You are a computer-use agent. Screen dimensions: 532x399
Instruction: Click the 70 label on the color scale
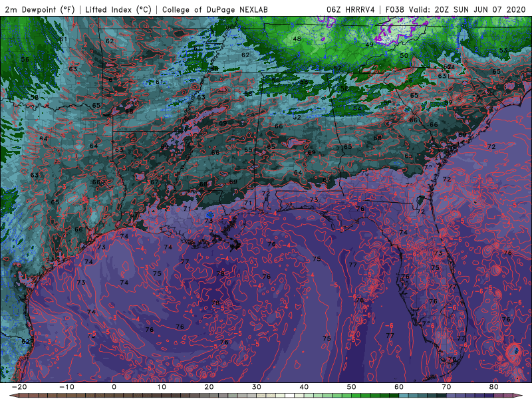click(446, 387)
